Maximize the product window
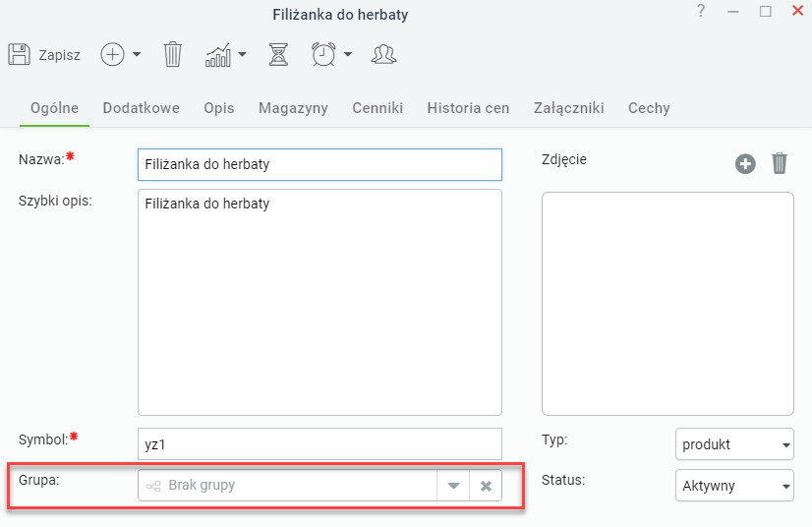The image size is (812, 527). [x=766, y=12]
